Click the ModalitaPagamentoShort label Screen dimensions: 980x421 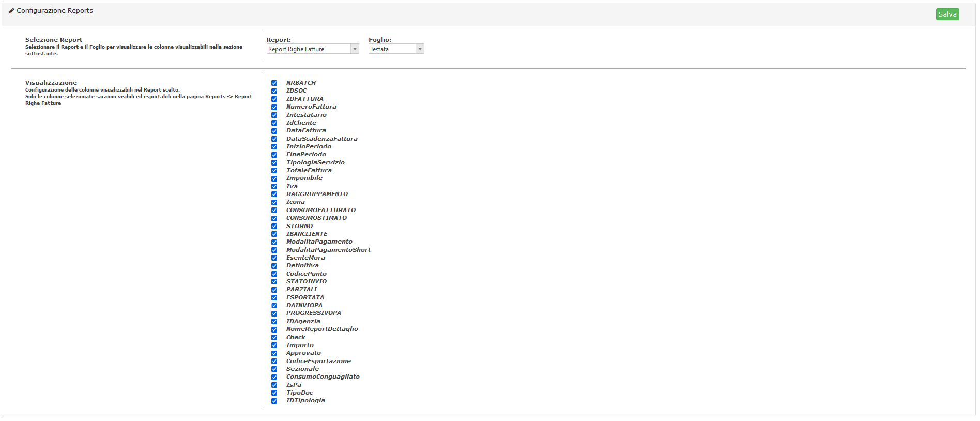pos(328,250)
